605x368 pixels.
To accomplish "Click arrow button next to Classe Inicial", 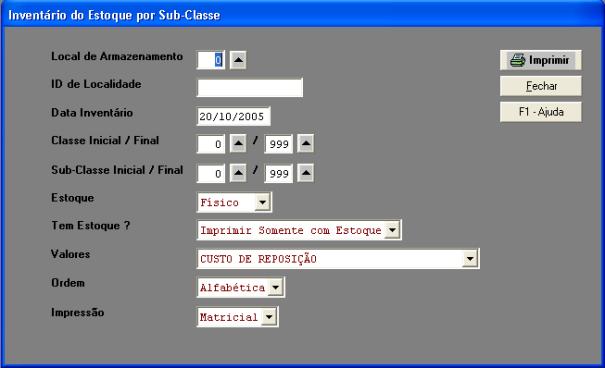I will tap(238, 143).
